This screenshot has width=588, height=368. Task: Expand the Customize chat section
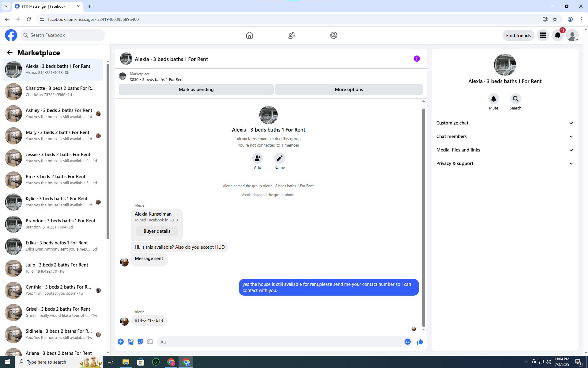(x=504, y=123)
